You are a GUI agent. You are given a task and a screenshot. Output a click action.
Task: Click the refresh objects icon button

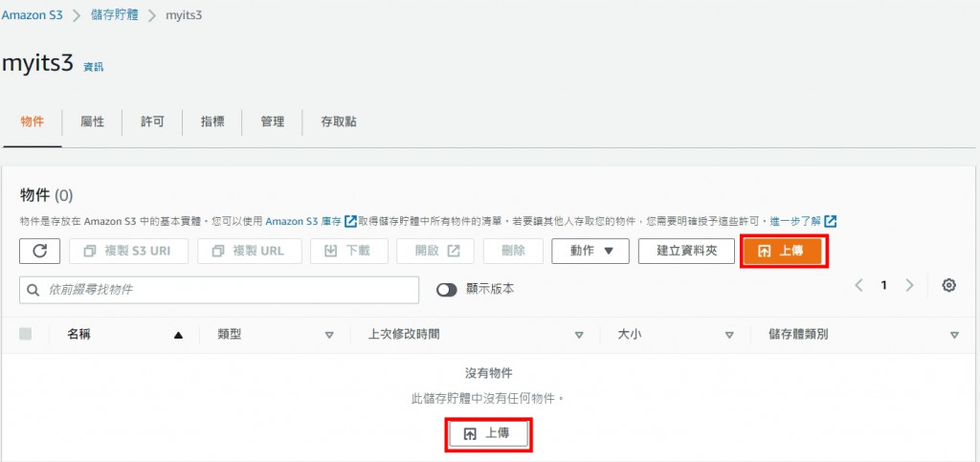[40, 251]
